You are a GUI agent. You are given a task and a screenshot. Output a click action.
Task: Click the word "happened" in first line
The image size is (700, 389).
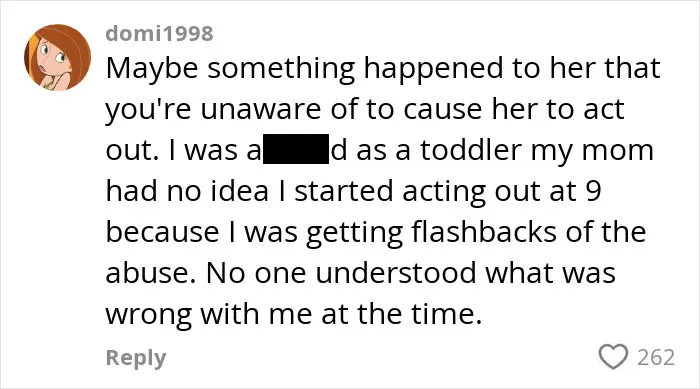click(x=433, y=69)
